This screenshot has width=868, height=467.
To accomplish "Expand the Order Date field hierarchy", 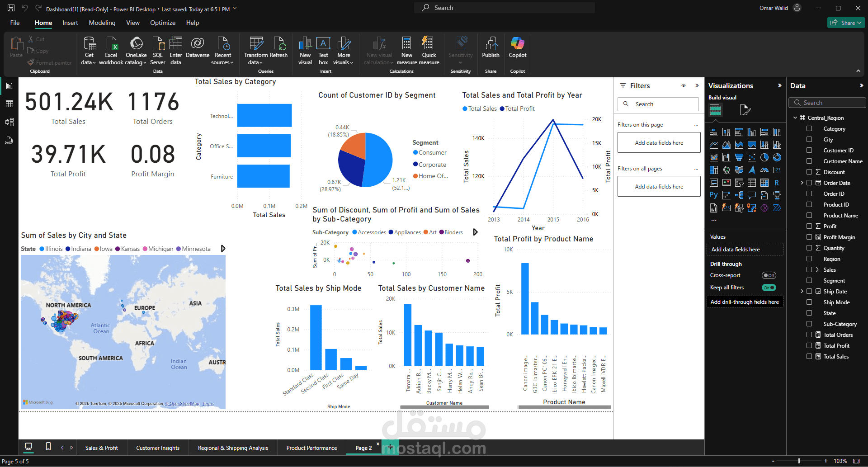I will [802, 183].
